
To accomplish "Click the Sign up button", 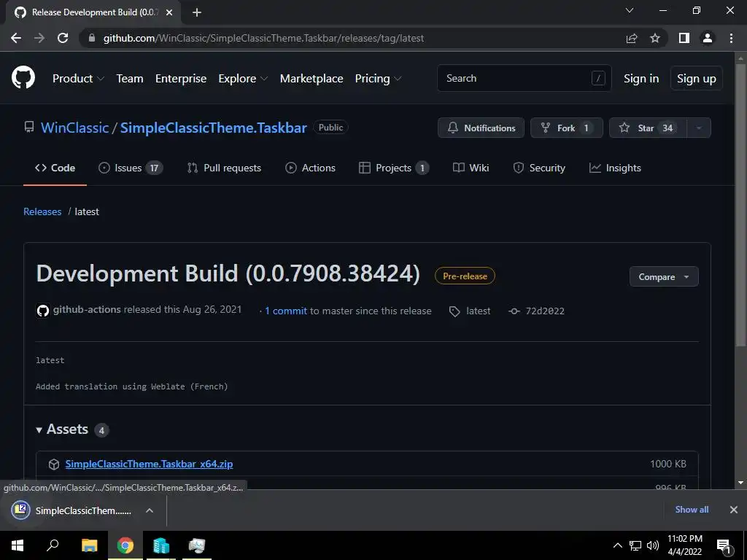I will point(697,78).
